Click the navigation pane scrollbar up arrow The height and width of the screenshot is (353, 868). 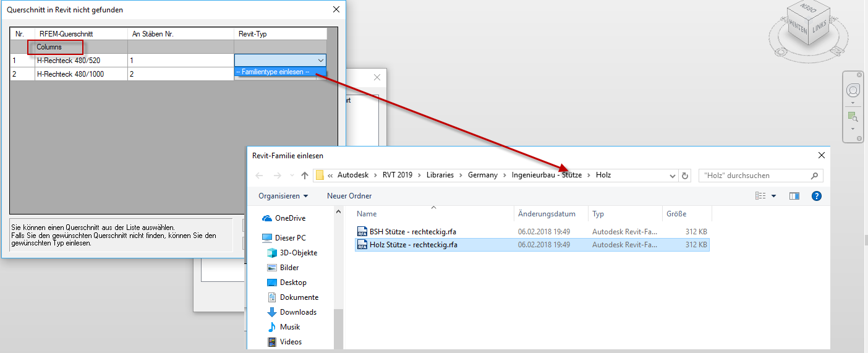[x=338, y=212]
